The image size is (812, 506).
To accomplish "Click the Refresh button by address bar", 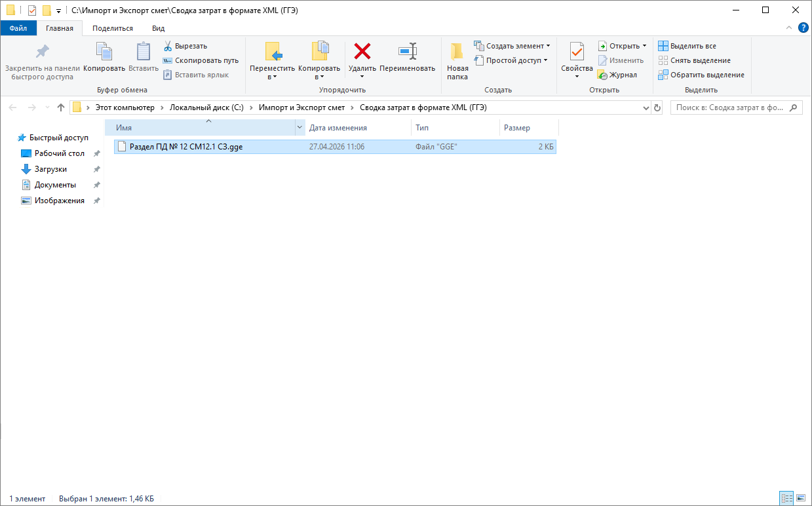I will [657, 107].
